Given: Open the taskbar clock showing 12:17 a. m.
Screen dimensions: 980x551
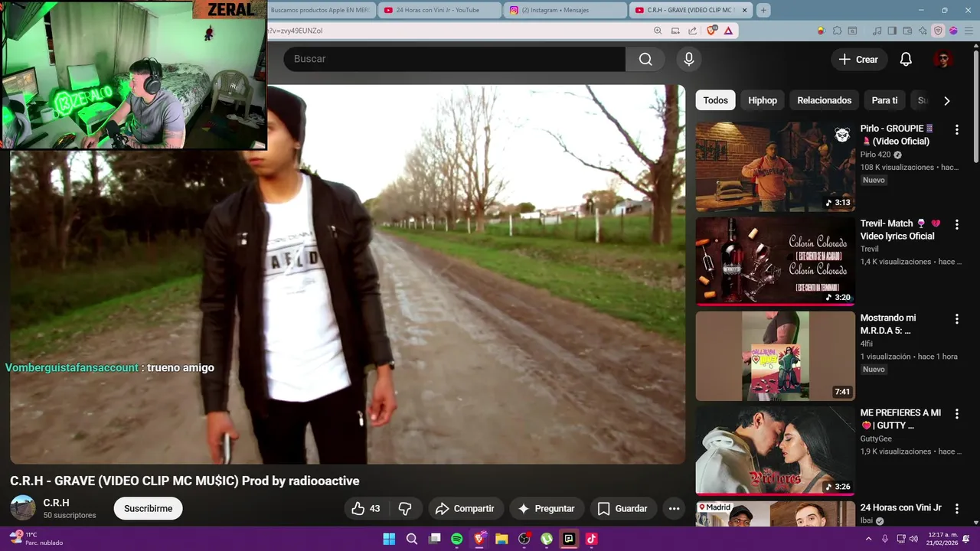Looking at the screenshot, I should pyautogui.click(x=942, y=539).
